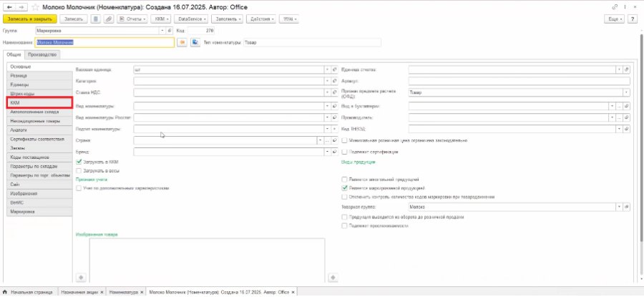The width and height of the screenshot is (644, 297).
Task: Click the Записать button
Action: [74, 19]
